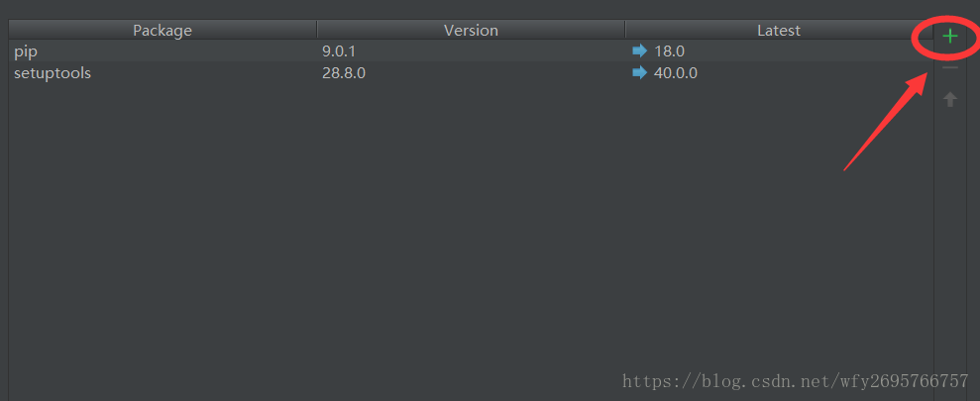Click setuptools installed version 28.8.0
The width and height of the screenshot is (980, 401).
(344, 72)
